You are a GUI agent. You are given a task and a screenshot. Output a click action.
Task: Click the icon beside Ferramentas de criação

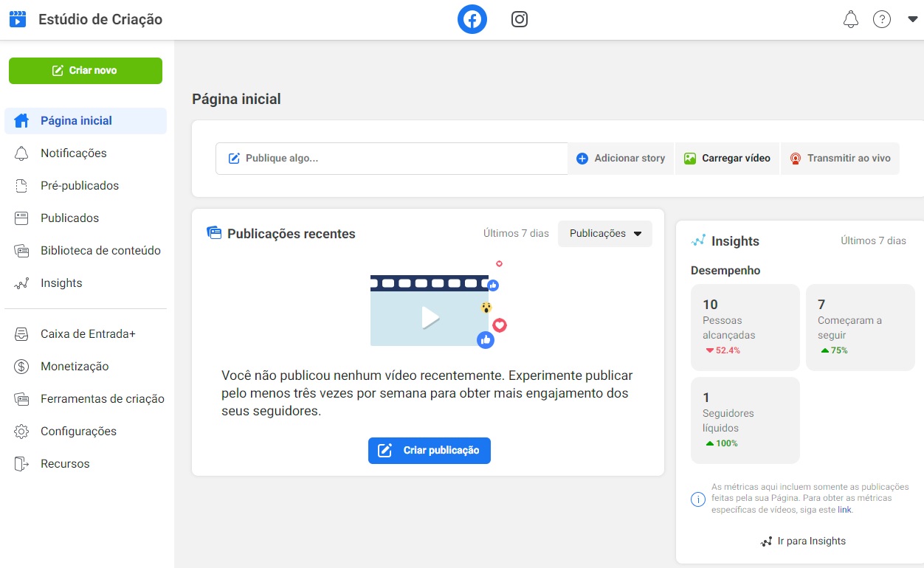click(x=21, y=399)
